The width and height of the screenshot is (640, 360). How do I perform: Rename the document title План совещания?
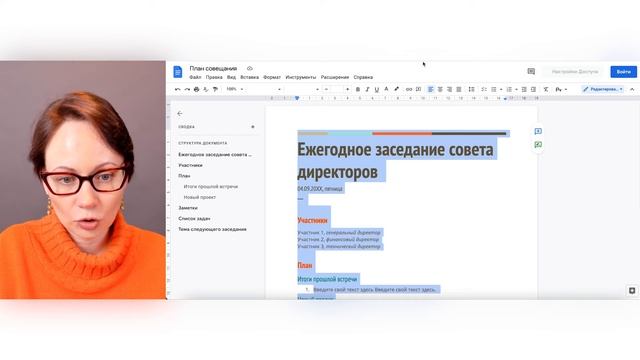(213, 68)
